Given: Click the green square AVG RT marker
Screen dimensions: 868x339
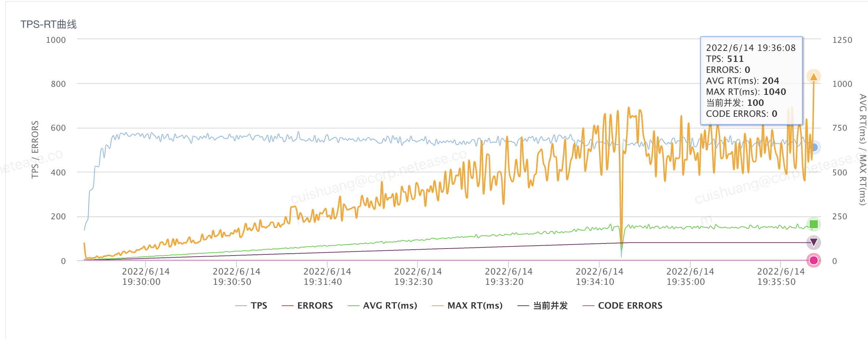Looking at the screenshot, I should (x=813, y=224).
